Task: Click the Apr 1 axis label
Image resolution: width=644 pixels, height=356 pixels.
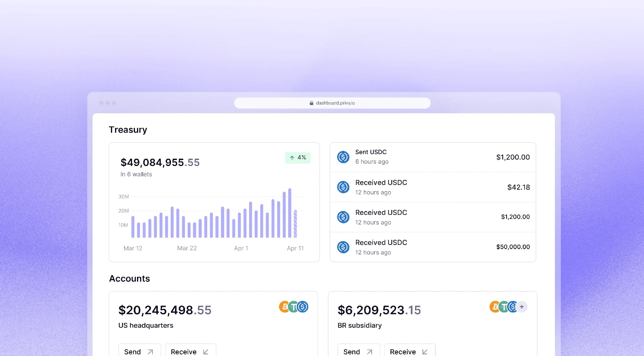Action: (241, 248)
